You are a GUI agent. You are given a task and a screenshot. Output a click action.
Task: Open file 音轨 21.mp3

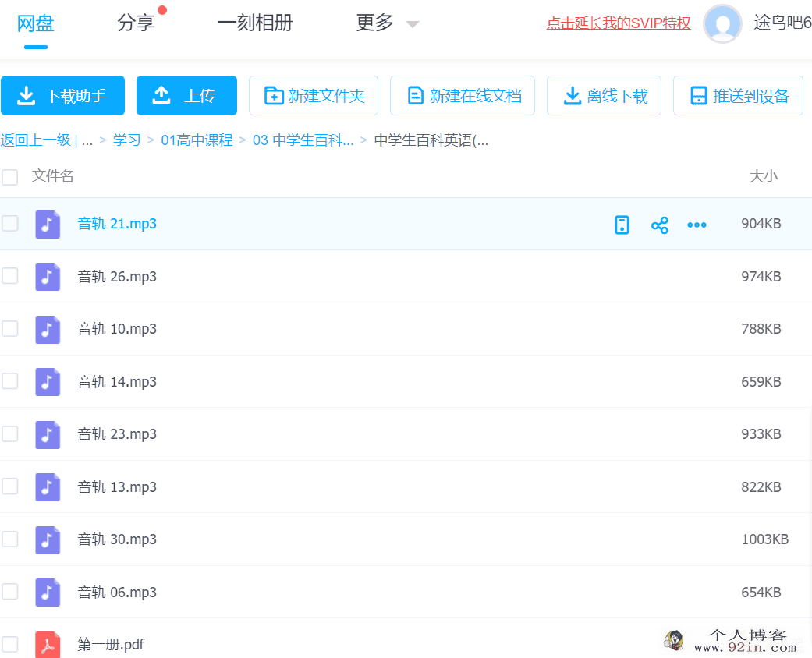117,224
